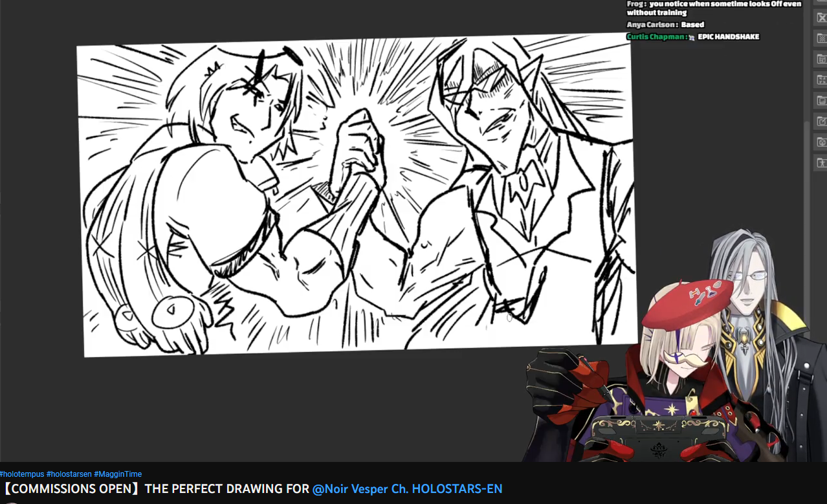Open the pen-edit material folder icon

coord(821,122)
